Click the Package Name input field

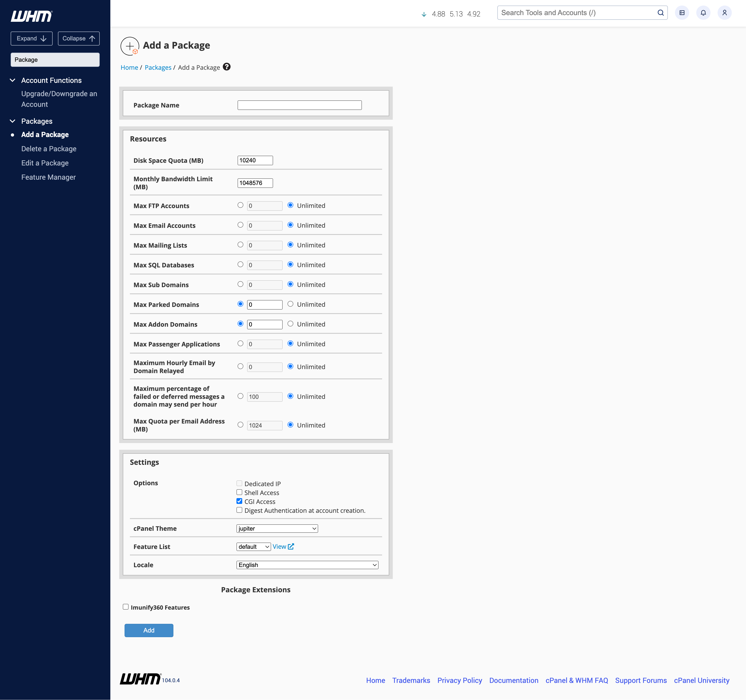click(x=299, y=105)
